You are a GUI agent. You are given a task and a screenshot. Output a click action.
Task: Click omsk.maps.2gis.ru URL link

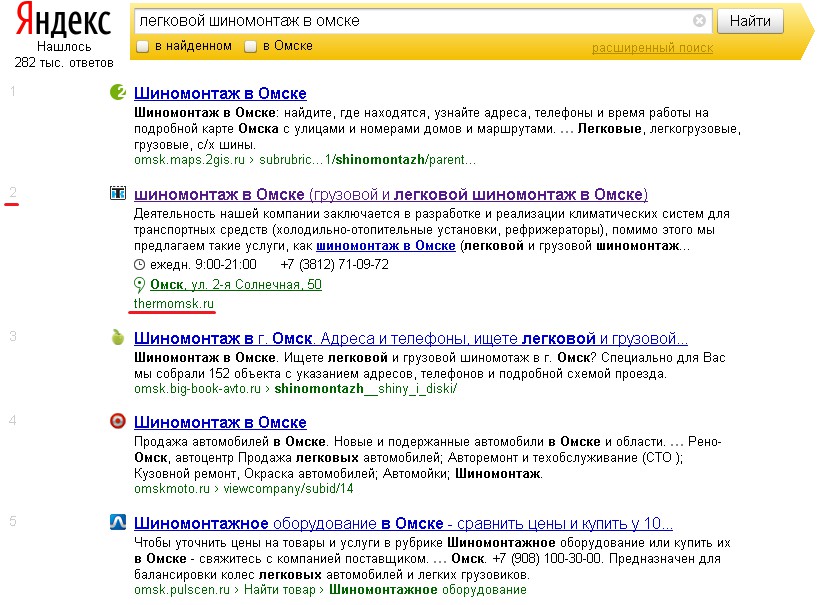(189, 159)
